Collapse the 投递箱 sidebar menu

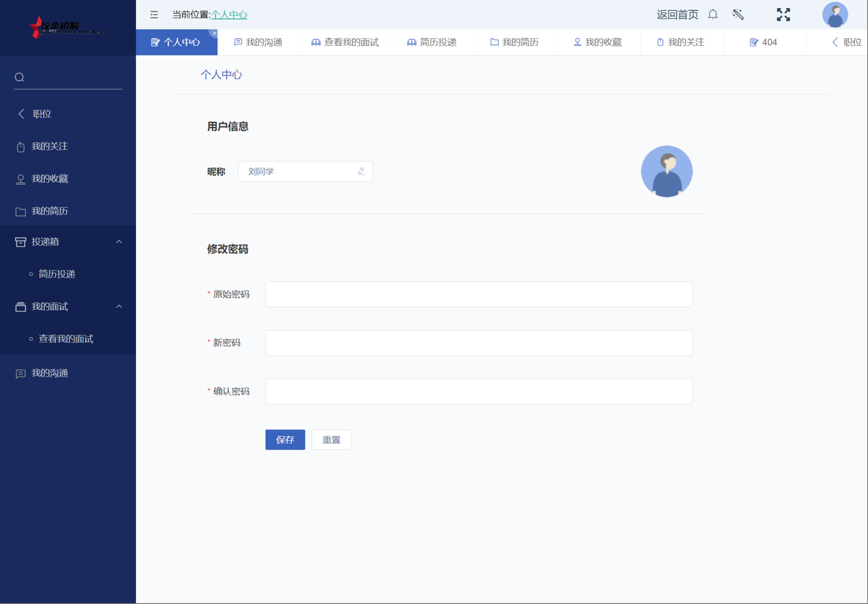119,242
